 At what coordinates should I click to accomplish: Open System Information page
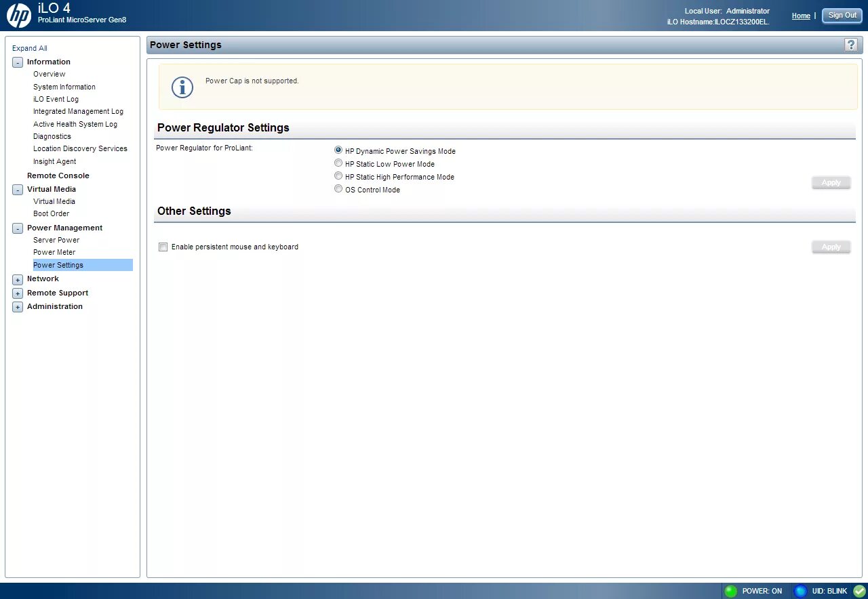[64, 87]
